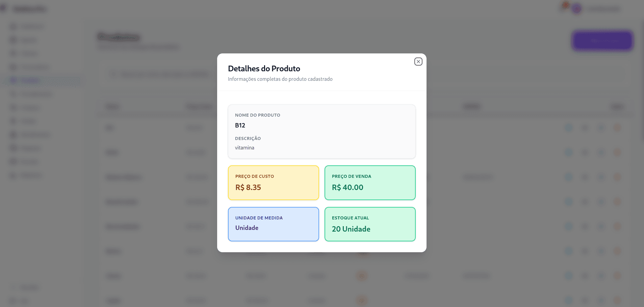This screenshot has width=644, height=307.
Task: Click the R$ 8.35 cost value
Action: [248, 187]
